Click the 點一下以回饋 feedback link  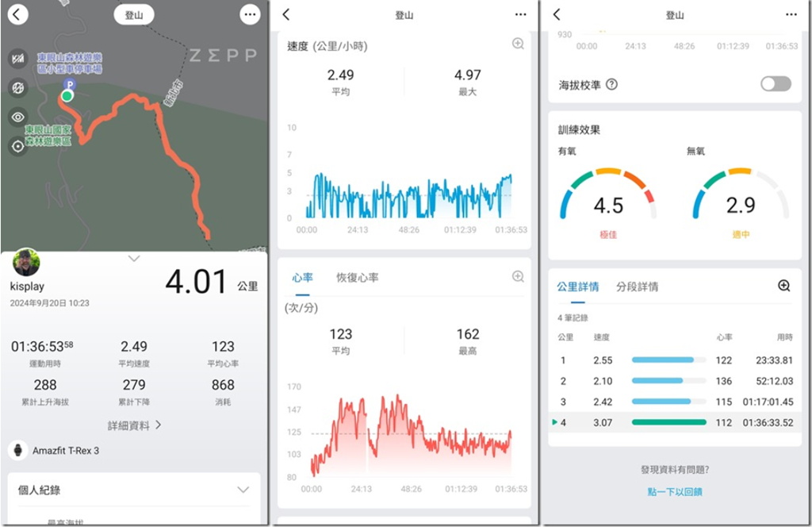click(675, 492)
